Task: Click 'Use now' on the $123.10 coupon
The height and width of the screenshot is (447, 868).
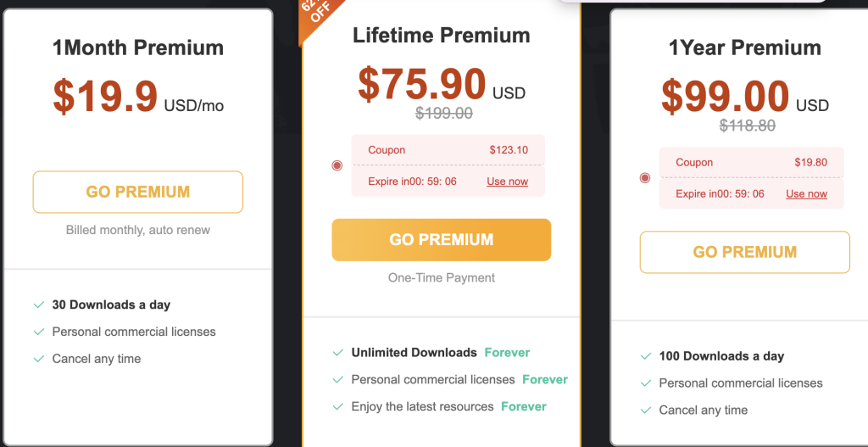Action: tap(507, 182)
